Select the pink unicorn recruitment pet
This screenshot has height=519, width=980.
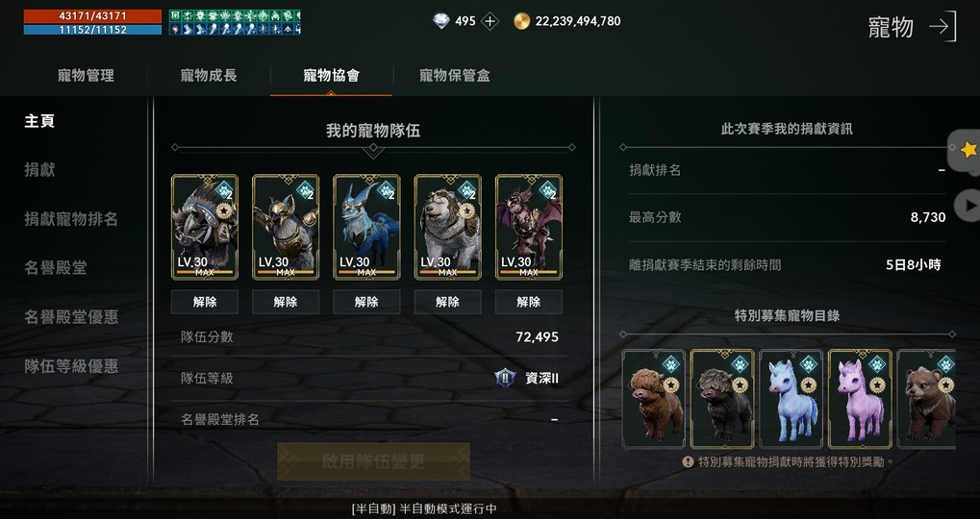(x=860, y=399)
